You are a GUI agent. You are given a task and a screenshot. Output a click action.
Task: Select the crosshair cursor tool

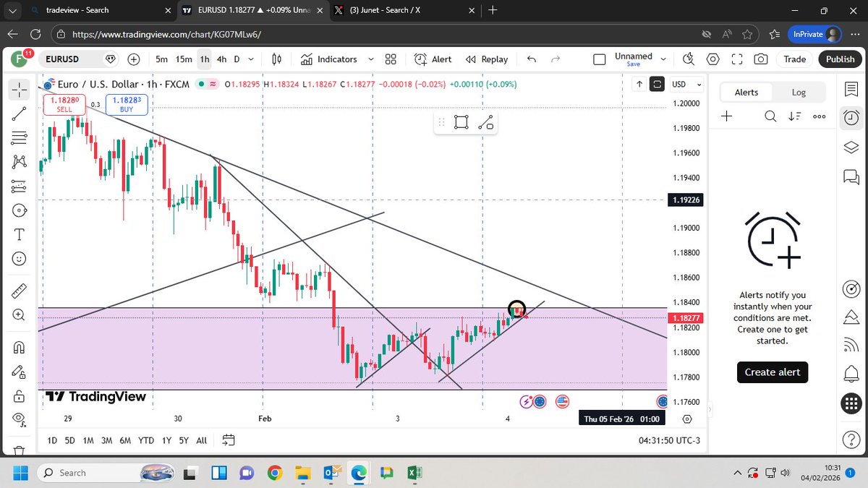tap(20, 90)
